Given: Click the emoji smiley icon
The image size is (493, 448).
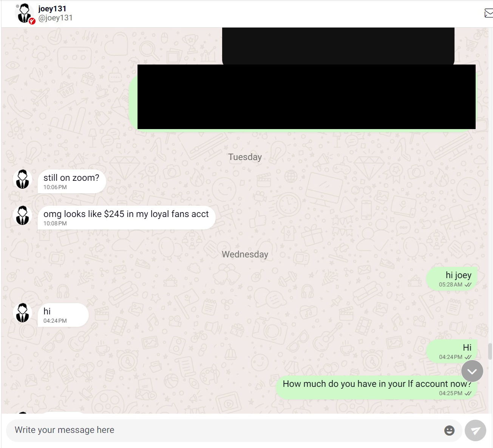Looking at the screenshot, I should (449, 431).
